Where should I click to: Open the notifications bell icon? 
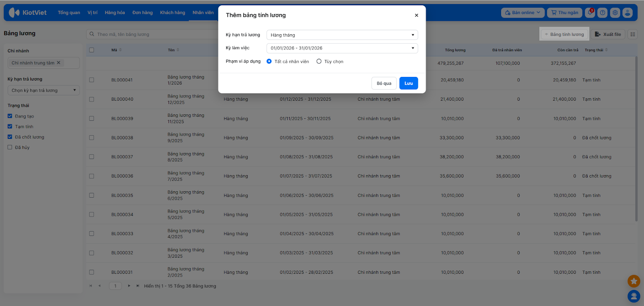point(590,12)
